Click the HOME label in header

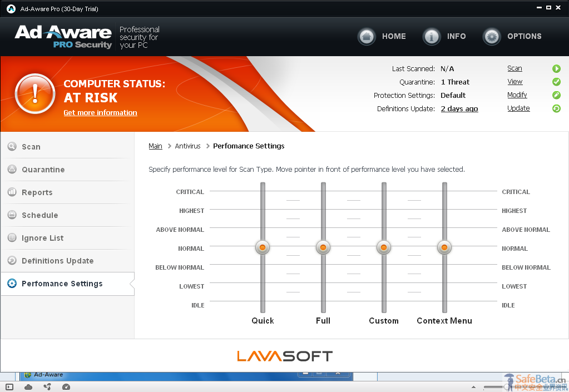point(394,36)
